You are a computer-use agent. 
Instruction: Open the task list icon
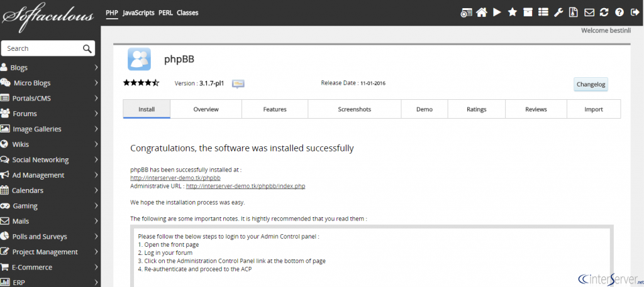[x=543, y=13]
